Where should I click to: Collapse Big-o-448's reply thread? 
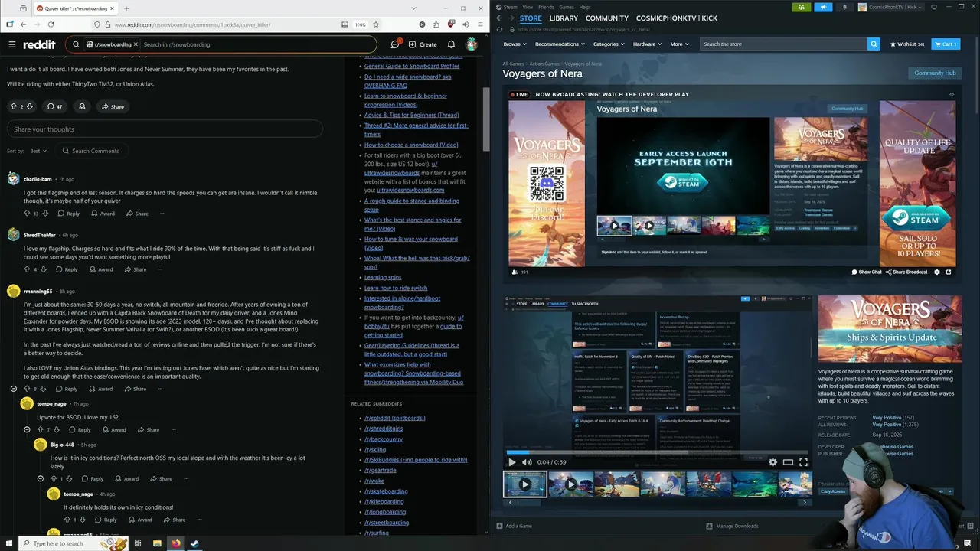tap(40, 478)
